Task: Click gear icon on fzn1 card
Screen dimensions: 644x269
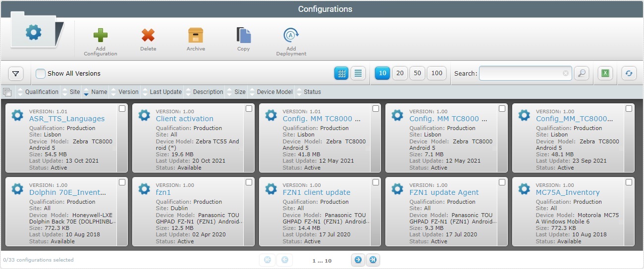Action: pos(144,189)
